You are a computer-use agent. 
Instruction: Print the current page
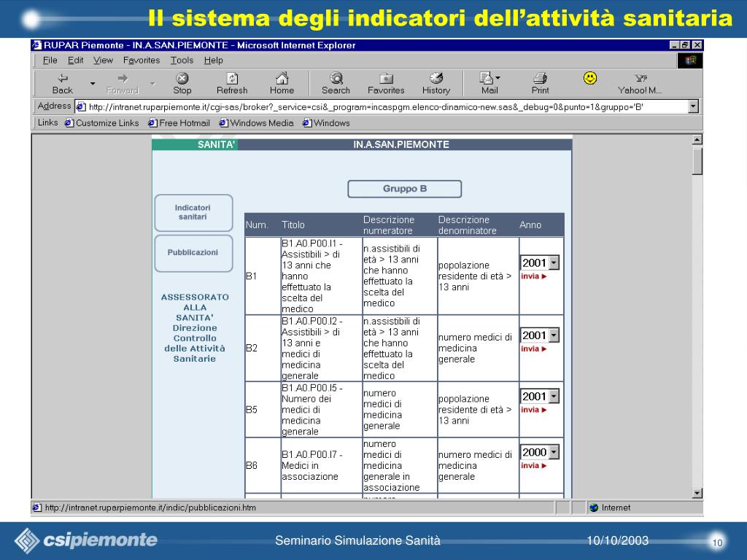pos(541,83)
